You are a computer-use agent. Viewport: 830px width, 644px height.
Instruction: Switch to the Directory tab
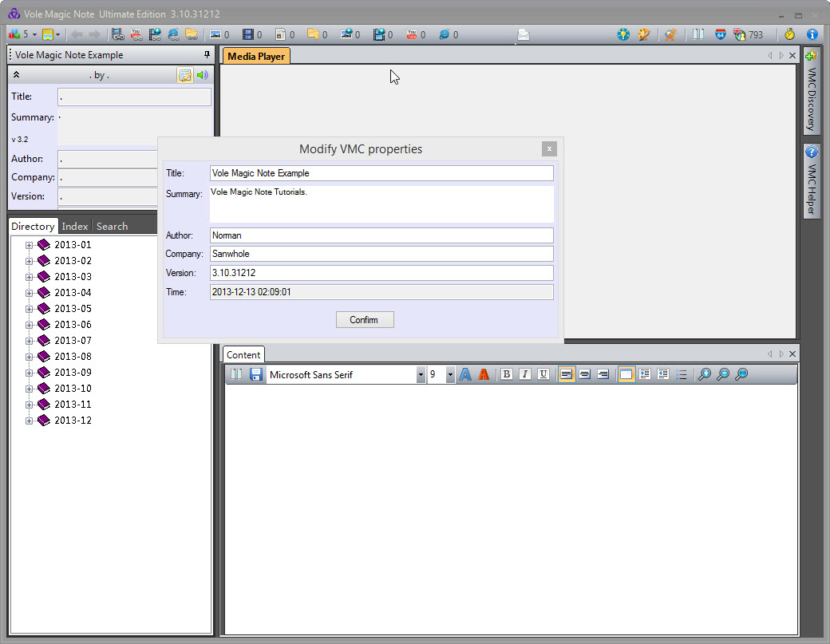(x=33, y=226)
